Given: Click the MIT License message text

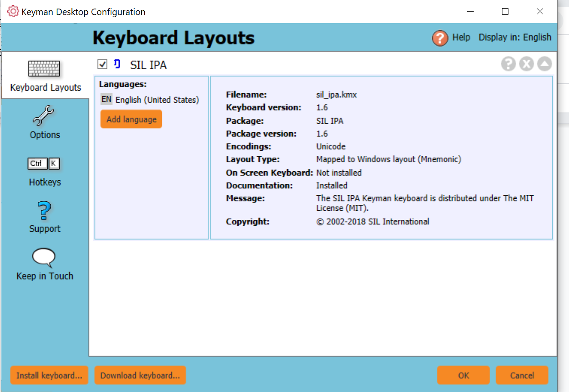Looking at the screenshot, I should tap(425, 203).
